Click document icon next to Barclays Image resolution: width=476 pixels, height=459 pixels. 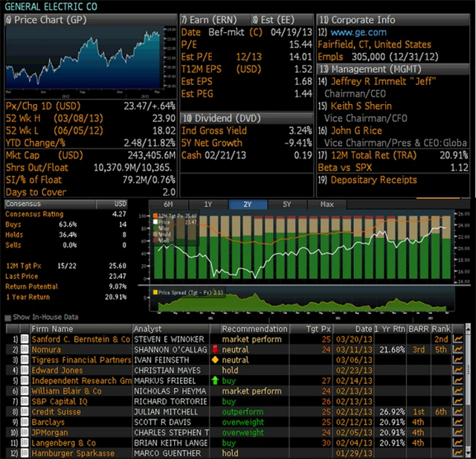[x=24, y=422]
